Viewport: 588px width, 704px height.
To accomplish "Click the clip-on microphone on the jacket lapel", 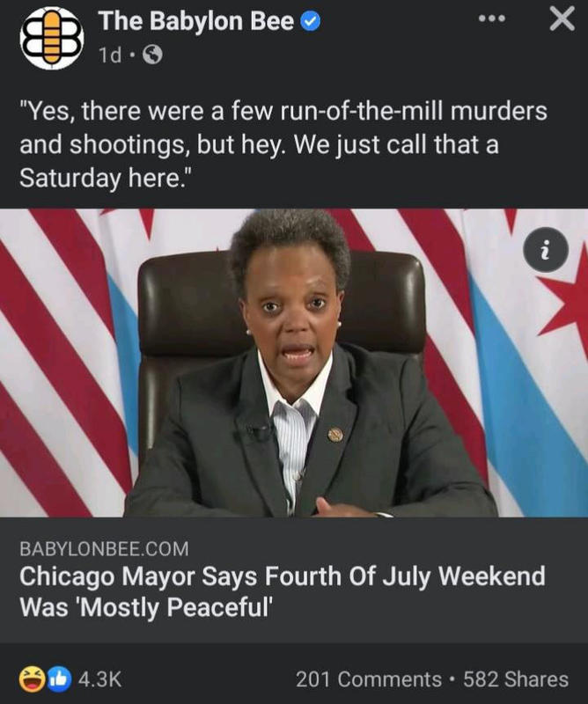I will point(256,432).
